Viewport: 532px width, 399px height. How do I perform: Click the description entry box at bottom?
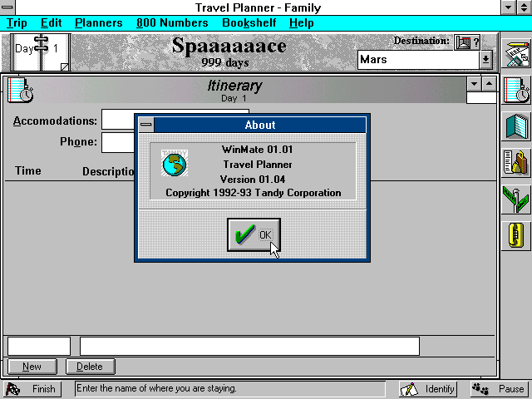249,346
